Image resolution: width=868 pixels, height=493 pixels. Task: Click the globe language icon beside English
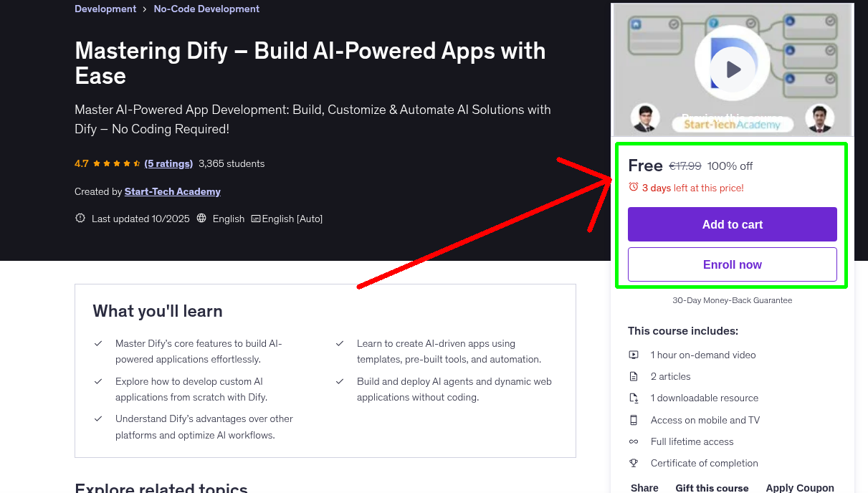[201, 218]
